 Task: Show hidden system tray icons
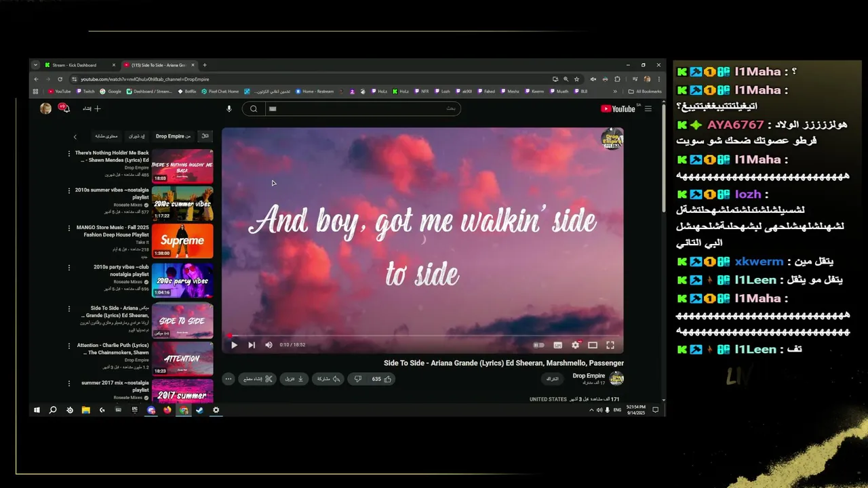click(x=591, y=410)
